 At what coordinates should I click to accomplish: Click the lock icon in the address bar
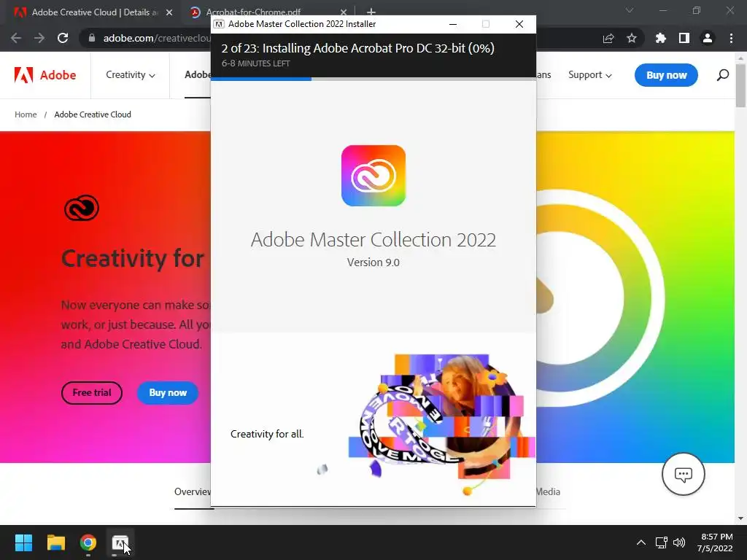pyautogui.click(x=92, y=38)
